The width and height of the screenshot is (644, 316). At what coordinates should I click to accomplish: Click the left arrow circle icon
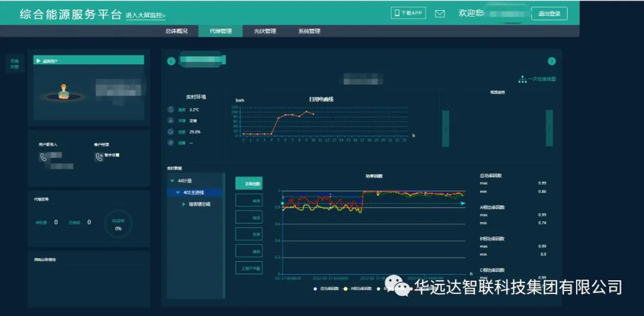(x=171, y=61)
